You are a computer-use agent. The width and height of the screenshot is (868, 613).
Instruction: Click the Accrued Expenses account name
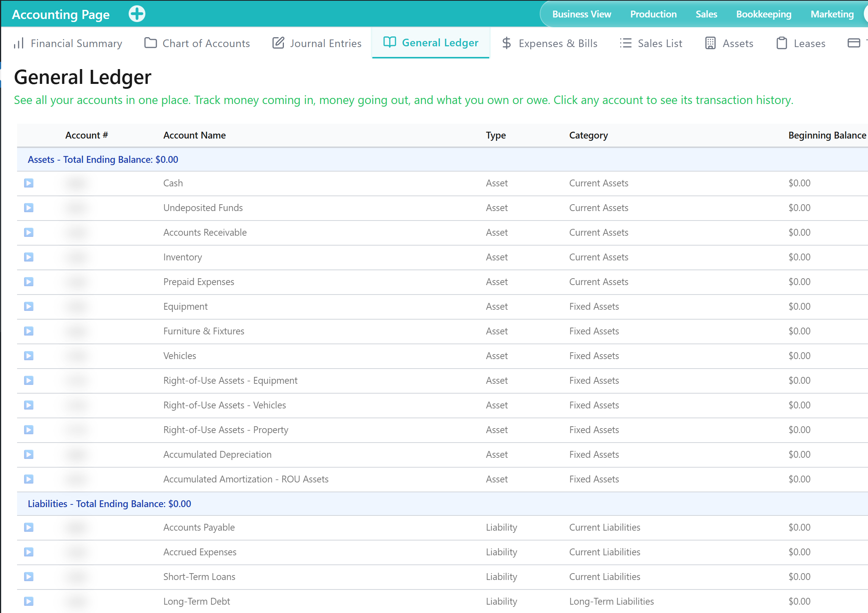(200, 552)
